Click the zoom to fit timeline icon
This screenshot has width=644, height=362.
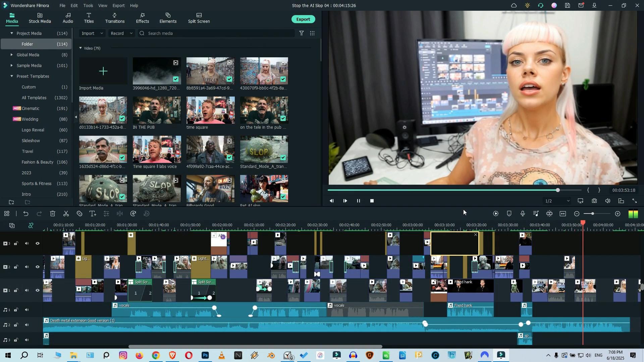563,214
